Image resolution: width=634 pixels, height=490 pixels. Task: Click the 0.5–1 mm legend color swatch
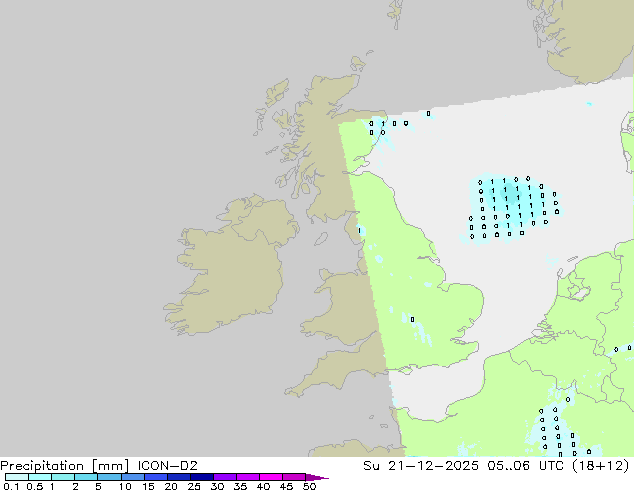[x=40, y=477]
